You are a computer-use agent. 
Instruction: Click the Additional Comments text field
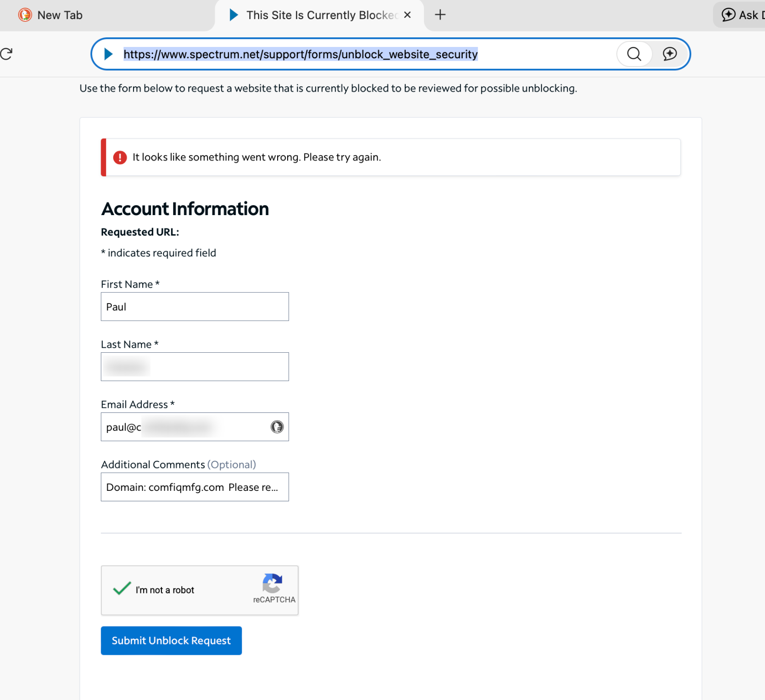coord(195,487)
